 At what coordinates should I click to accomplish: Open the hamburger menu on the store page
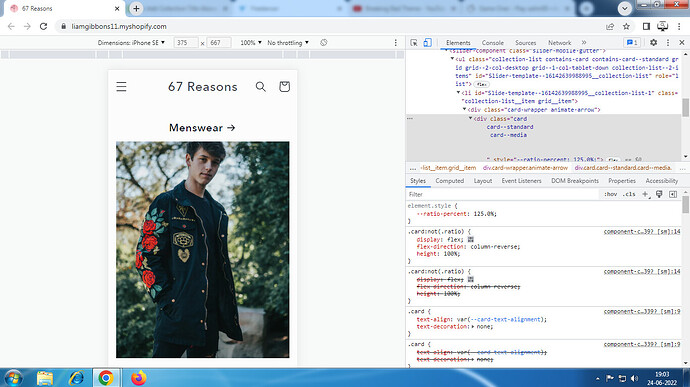click(x=121, y=87)
